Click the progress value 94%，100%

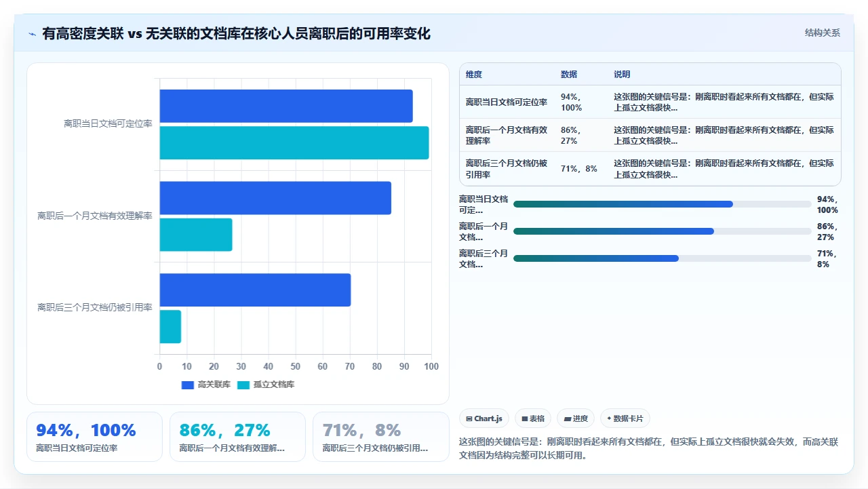click(828, 204)
